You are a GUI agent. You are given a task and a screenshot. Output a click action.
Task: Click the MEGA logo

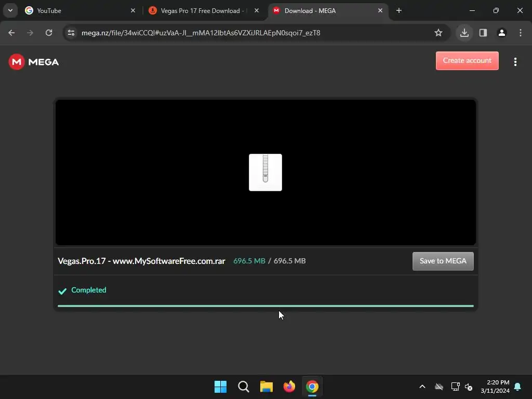(34, 62)
